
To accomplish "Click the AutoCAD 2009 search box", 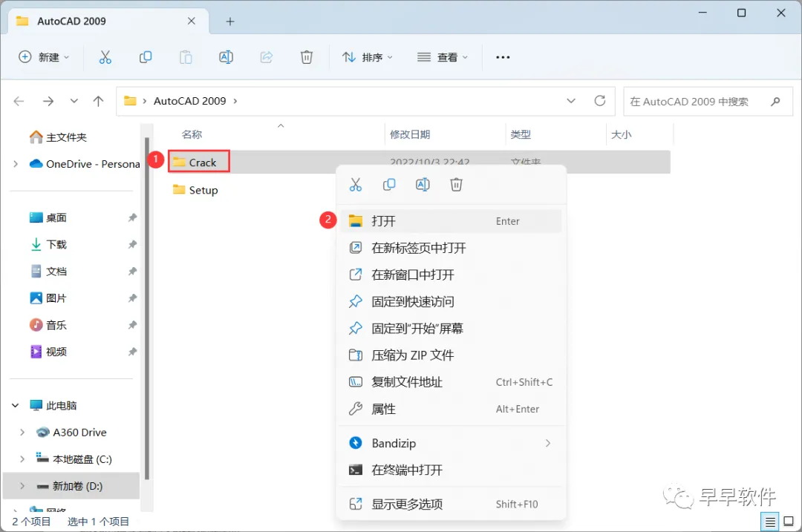I will (708, 101).
